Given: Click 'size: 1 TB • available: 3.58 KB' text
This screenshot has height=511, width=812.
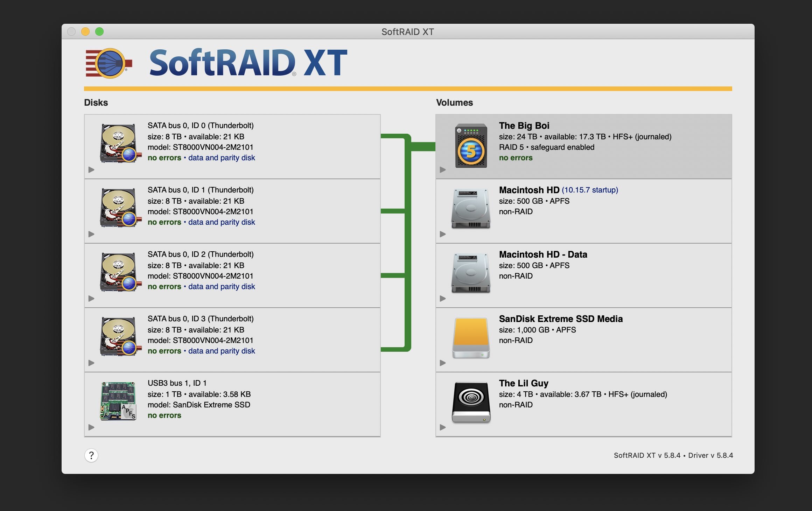Looking at the screenshot, I should coord(199,394).
